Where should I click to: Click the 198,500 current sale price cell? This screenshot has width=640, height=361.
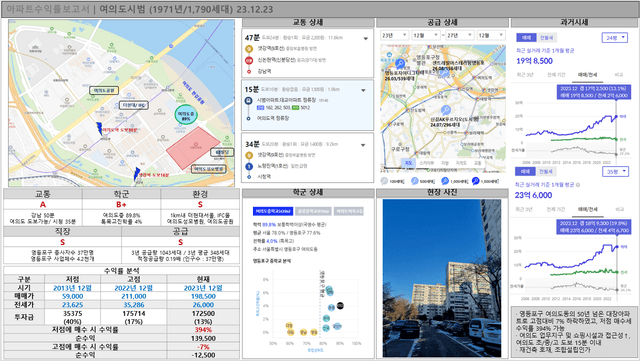(x=203, y=296)
